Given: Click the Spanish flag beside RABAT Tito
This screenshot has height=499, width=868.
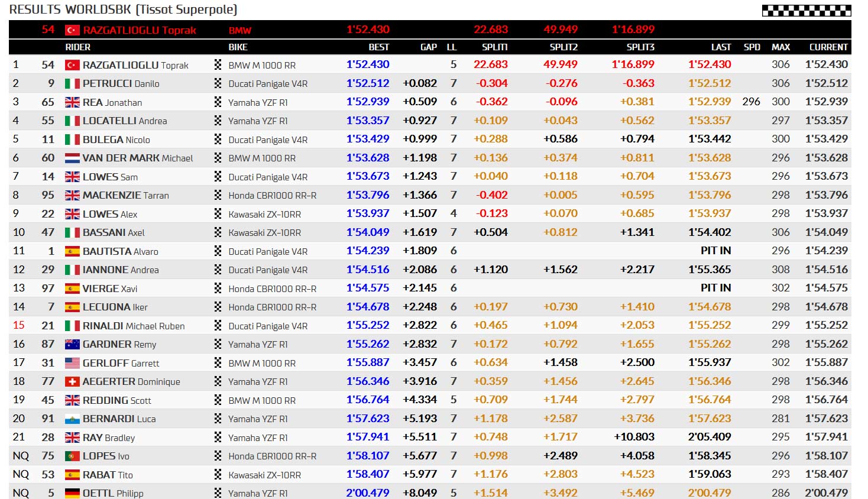Looking at the screenshot, I should point(72,475).
